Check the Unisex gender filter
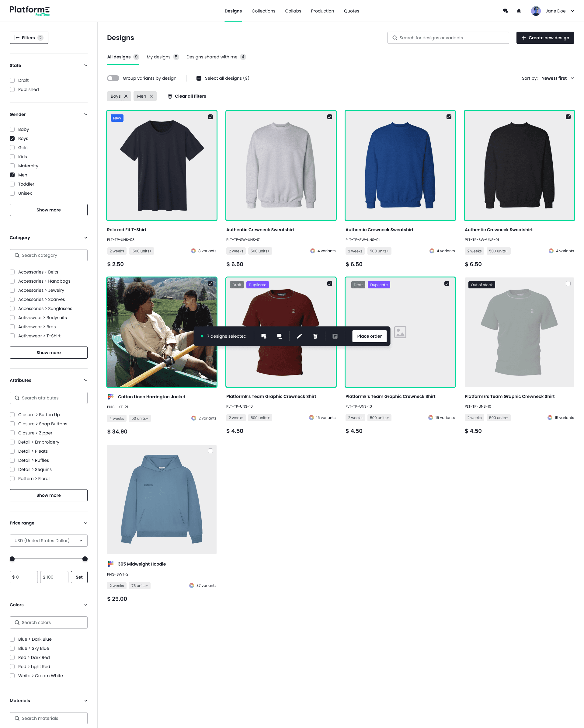Image resolution: width=584 pixels, height=728 pixels. pyautogui.click(x=12, y=193)
